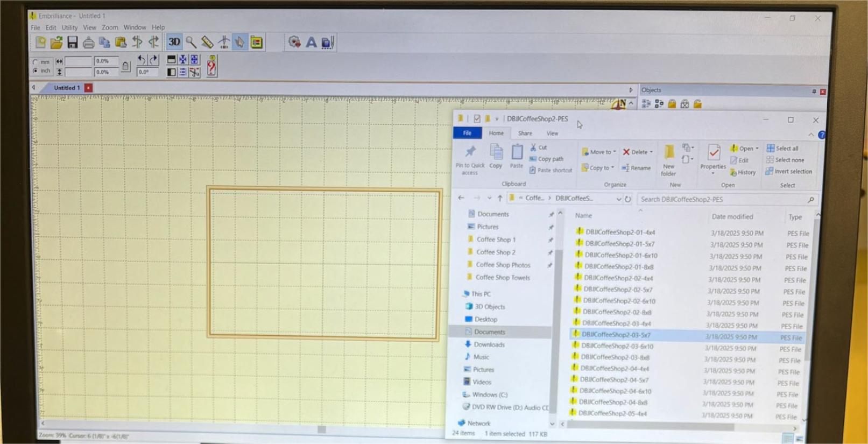Select the ruler measure tool
868x444 pixels.
pyautogui.click(x=207, y=42)
